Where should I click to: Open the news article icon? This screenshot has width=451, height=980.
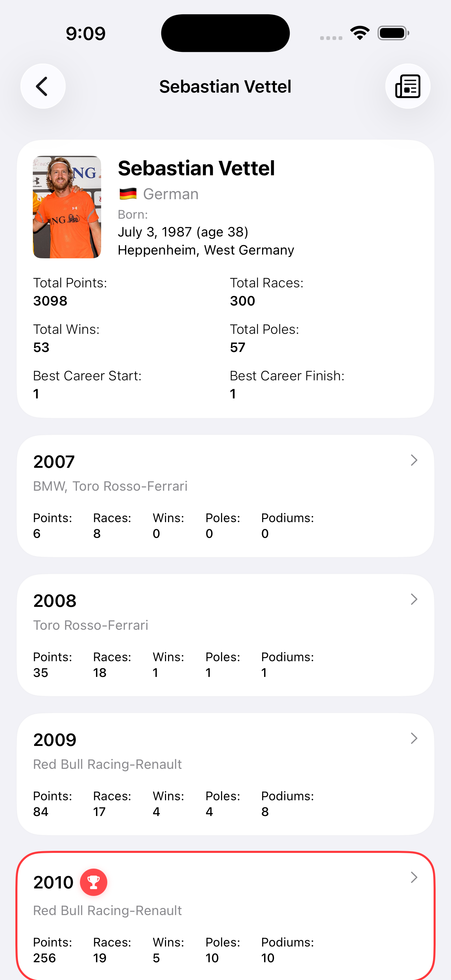408,86
